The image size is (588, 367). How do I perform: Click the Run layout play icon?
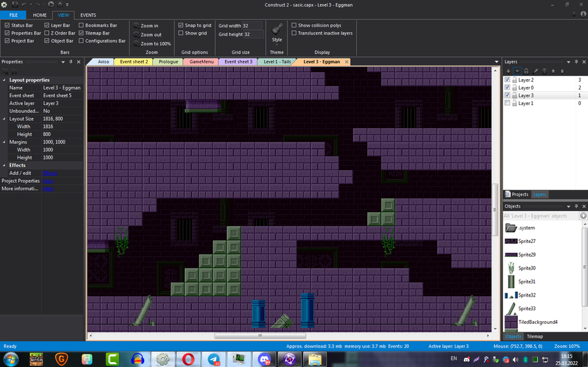click(51, 5)
